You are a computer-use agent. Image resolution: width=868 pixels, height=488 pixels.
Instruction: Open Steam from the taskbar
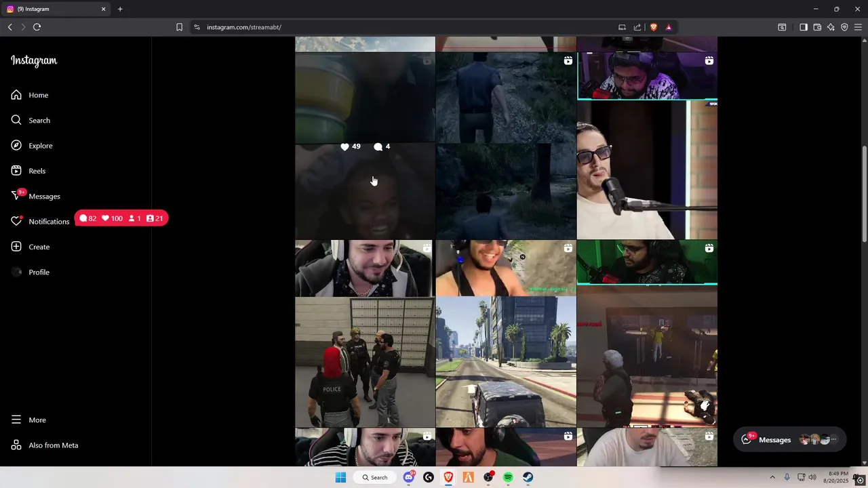[x=528, y=477]
